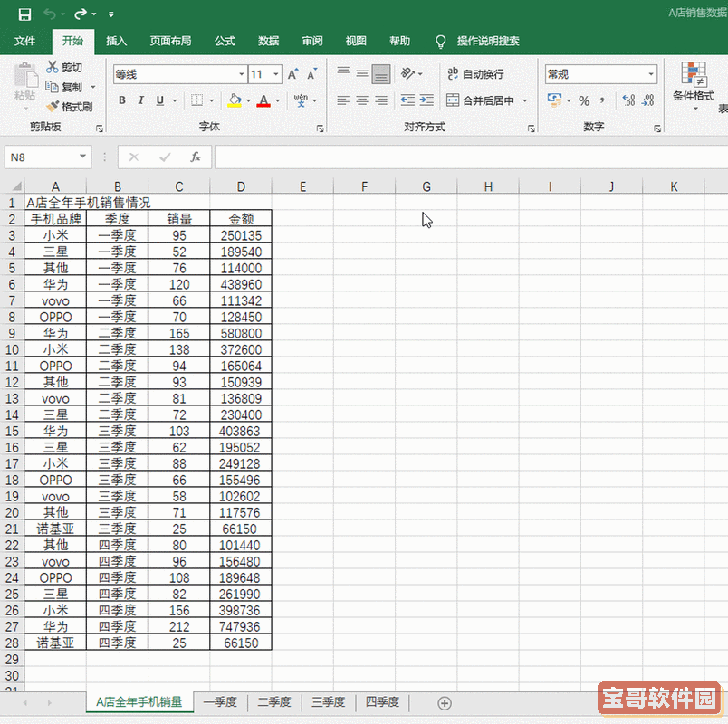Open the font name 等线 dropdown
Image resolution: width=728 pixels, height=724 pixels.
point(242,74)
